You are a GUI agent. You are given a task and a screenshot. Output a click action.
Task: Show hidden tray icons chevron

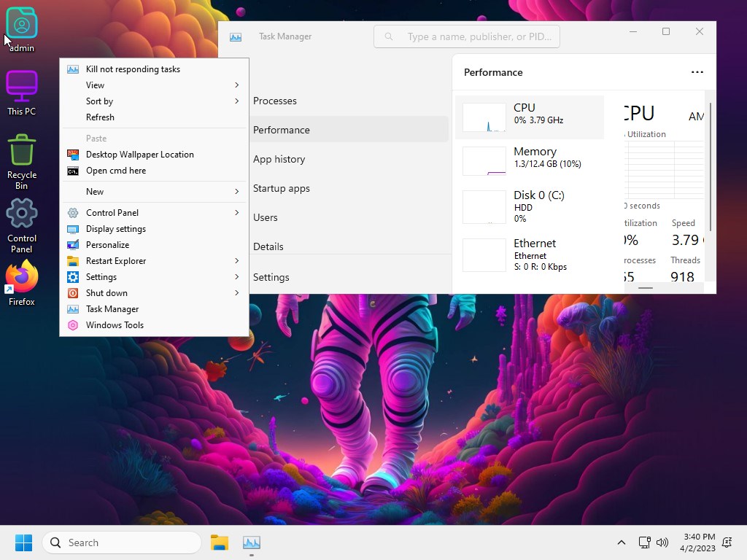(x=622, y=542)
